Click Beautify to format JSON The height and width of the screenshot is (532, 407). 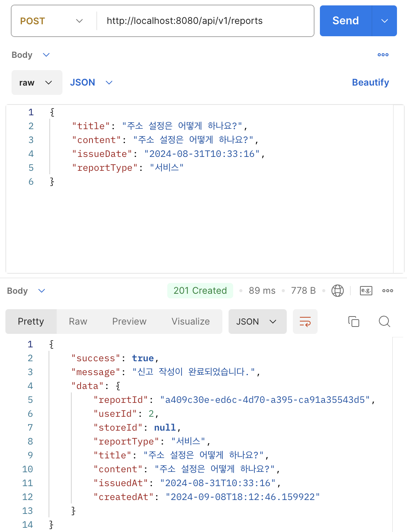click(x=370, y=82)
